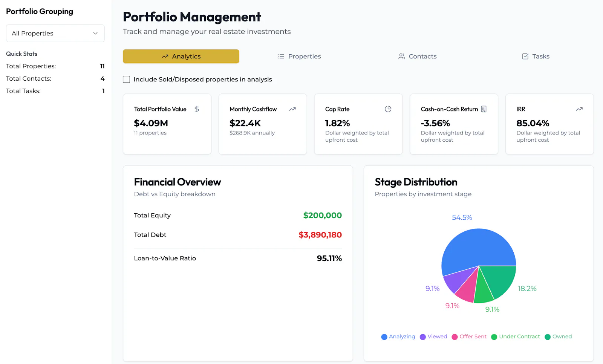603x364 pixels.
Task: Click the purple Viewed legend dot
Action: (x=423, y=337)
